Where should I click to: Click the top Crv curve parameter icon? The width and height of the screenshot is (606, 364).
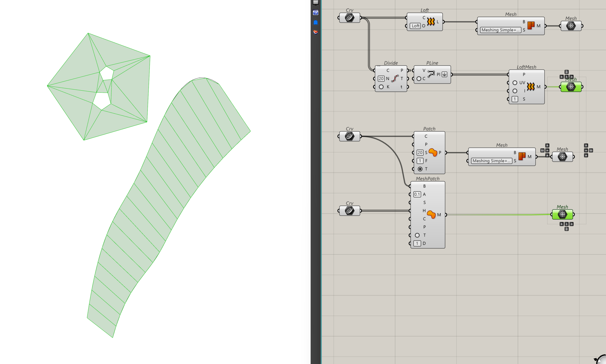pos(349,18)
